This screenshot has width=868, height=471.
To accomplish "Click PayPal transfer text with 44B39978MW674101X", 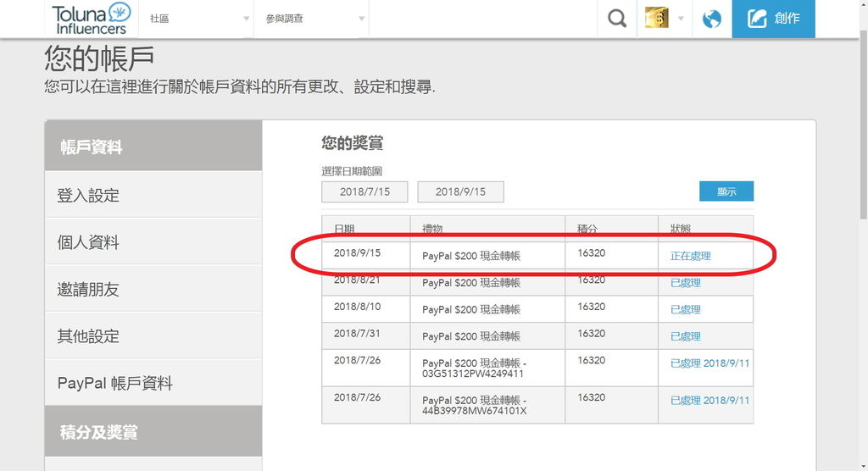I will pyautogui.click(x=475, y=405).
